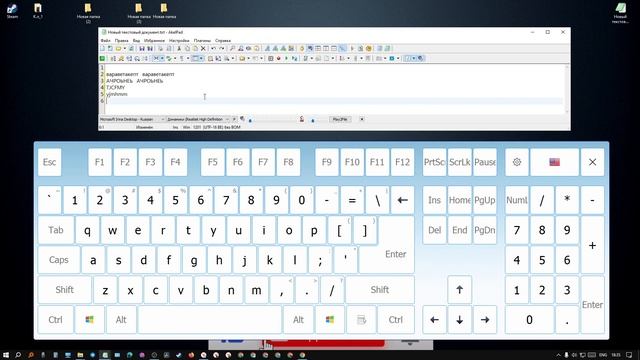The image size is (640, 360).
Task: Click the up arrow navigation key
Action: pyautogui.click(x=460, y=290)
